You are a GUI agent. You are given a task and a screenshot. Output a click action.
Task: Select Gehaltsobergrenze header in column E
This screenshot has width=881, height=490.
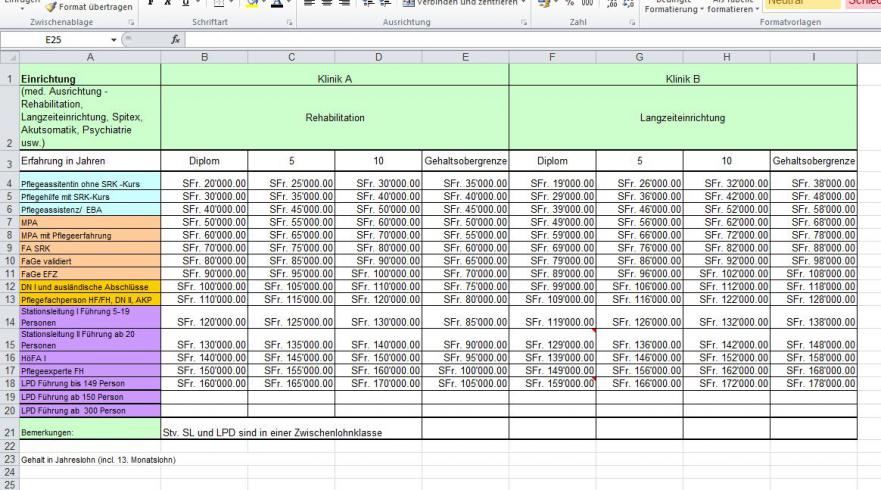pyautogui.click(x=465, y=161)
